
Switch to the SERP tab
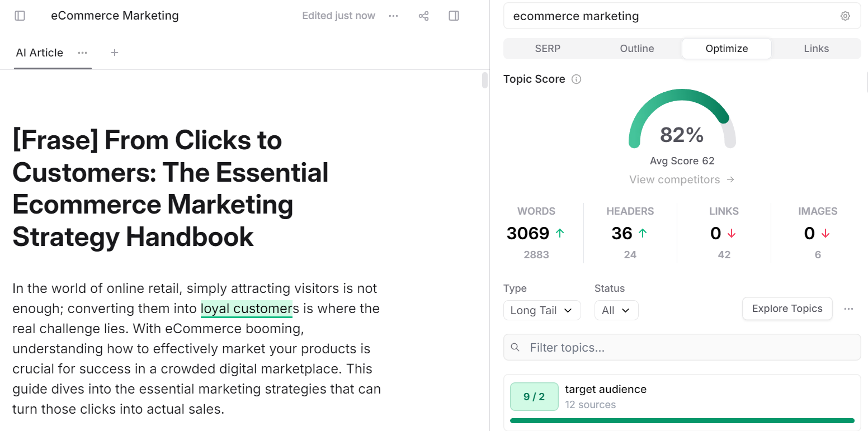[x=548, y=49]
